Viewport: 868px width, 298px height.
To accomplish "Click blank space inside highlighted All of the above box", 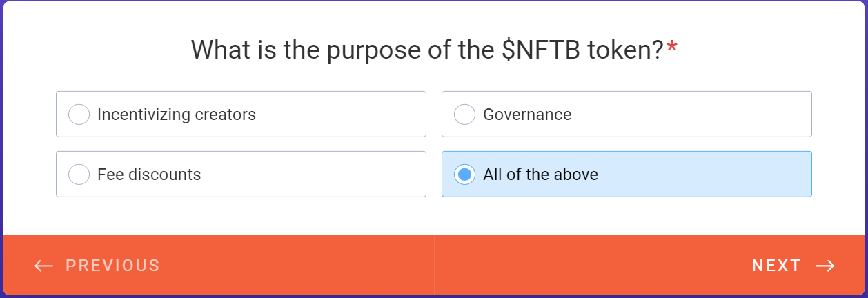I will (x=704, y=175).
